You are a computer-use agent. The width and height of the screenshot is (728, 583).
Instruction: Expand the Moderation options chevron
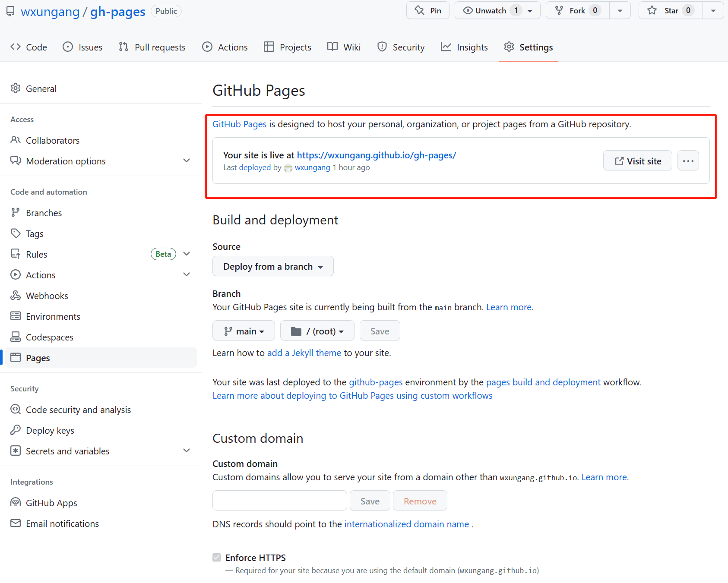coord(187,161)
